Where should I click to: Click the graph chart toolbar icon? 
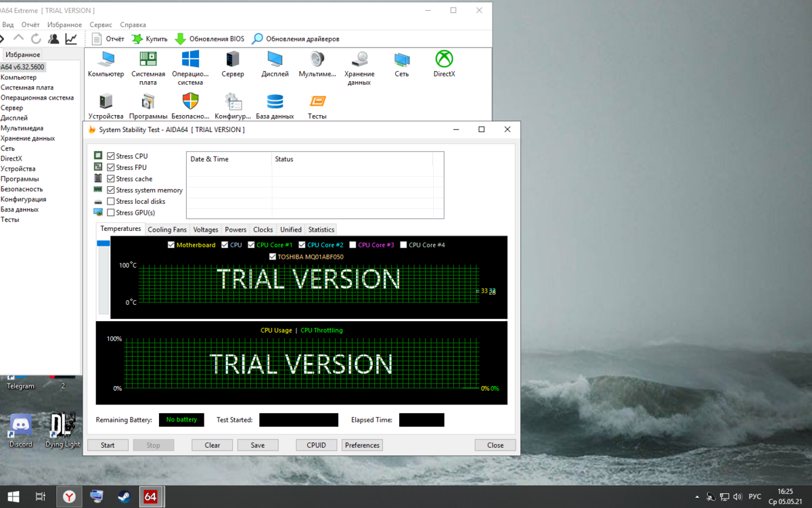click(71, 39)
